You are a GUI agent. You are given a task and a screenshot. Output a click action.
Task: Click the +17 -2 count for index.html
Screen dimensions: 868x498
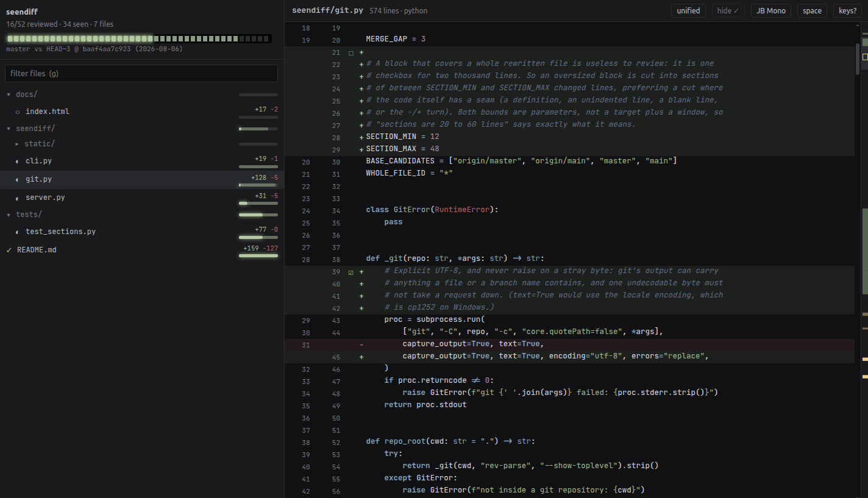[x=266, y=109]
